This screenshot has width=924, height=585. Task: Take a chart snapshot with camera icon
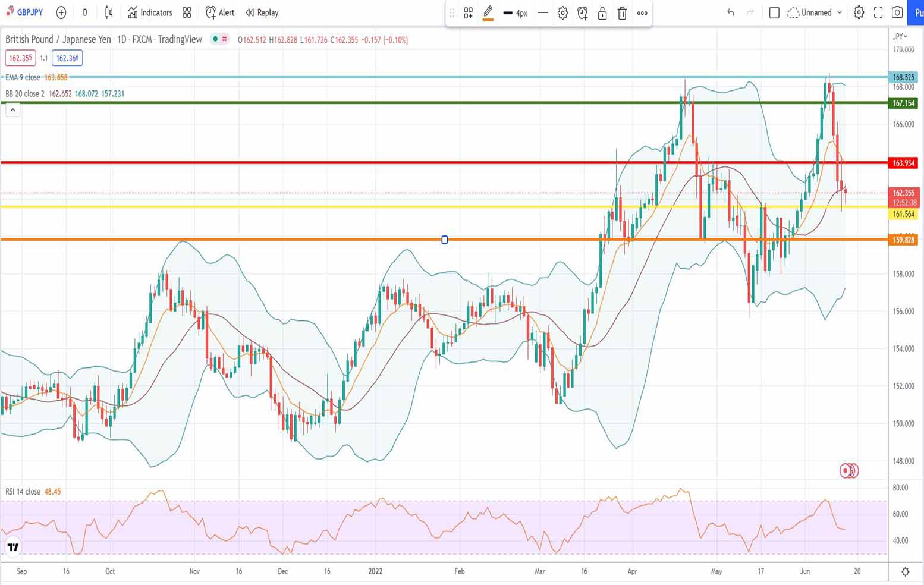pyautogui.click(x=897, y=12)
